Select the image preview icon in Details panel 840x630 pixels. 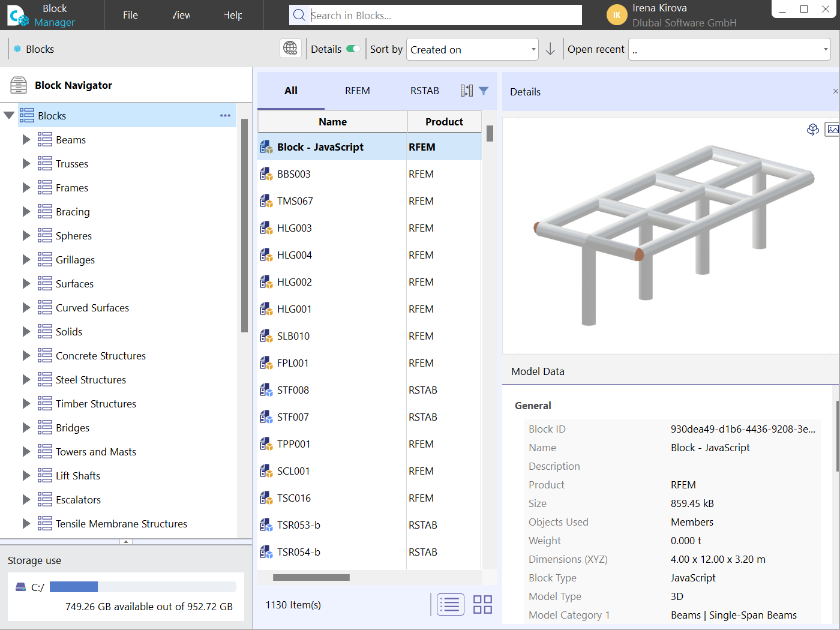point(832,129)
